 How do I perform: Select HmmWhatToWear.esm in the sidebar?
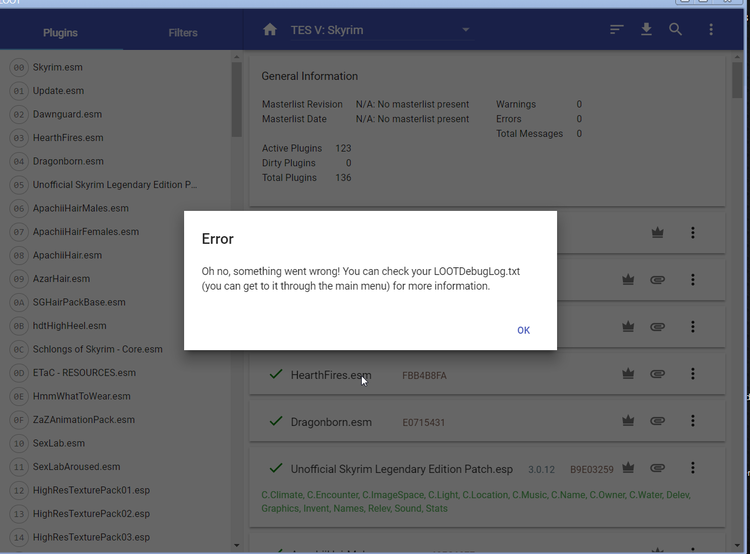click(115, 396)
